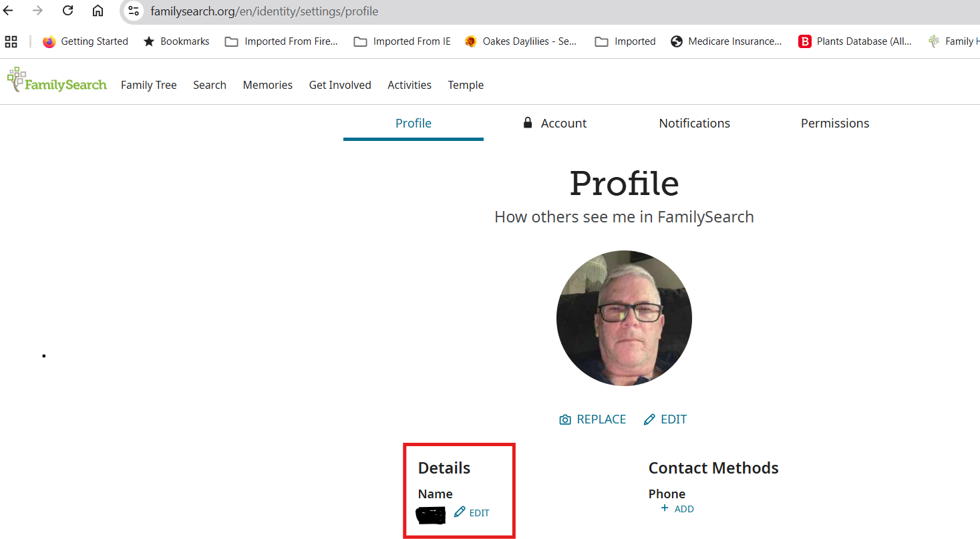Viewport: 980px width, 539px height.
Task: Click the browser Forward arrow
Action: pyautogui.click(x=37, y=11)
